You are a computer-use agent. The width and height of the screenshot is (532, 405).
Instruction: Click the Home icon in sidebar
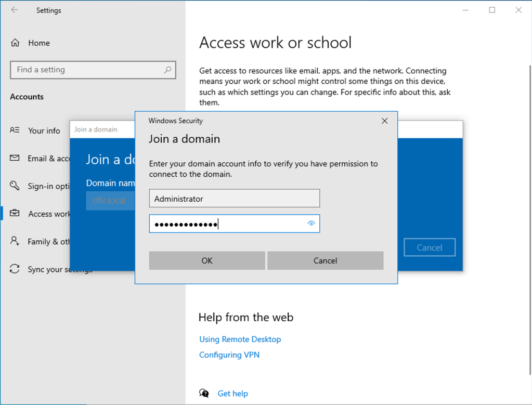pos(16,43)
